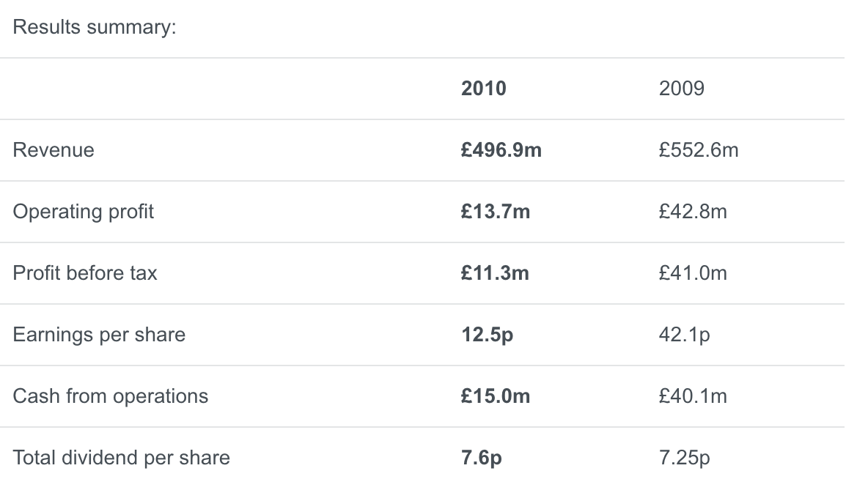Select the £42.8m operating profit figure

point(693,212)
